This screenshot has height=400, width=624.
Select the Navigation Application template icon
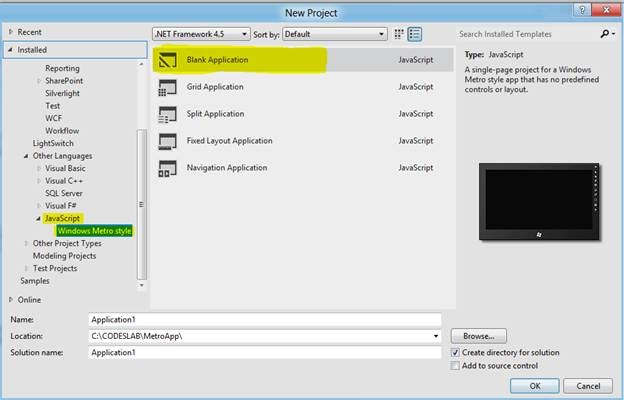click(167, 168)
